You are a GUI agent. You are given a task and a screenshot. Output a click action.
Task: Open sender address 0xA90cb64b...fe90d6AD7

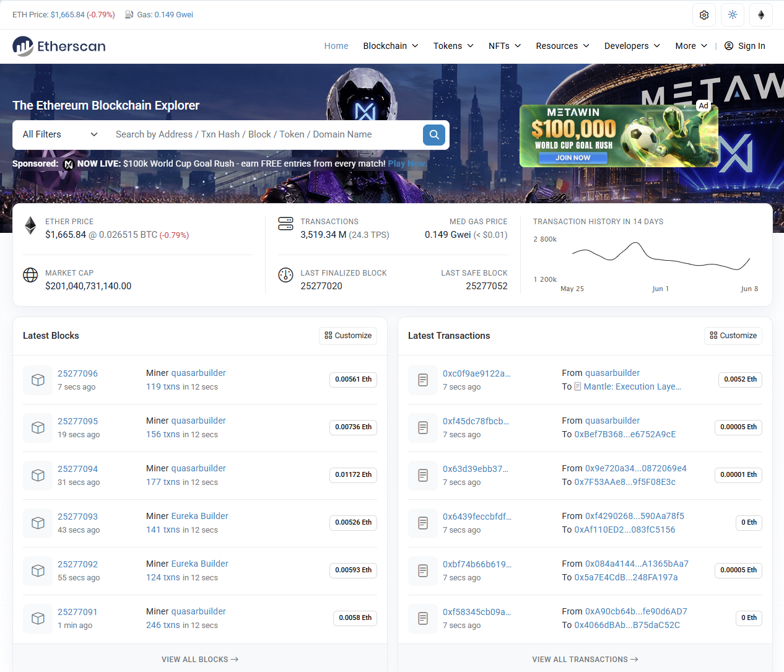[x=636, y=611]
